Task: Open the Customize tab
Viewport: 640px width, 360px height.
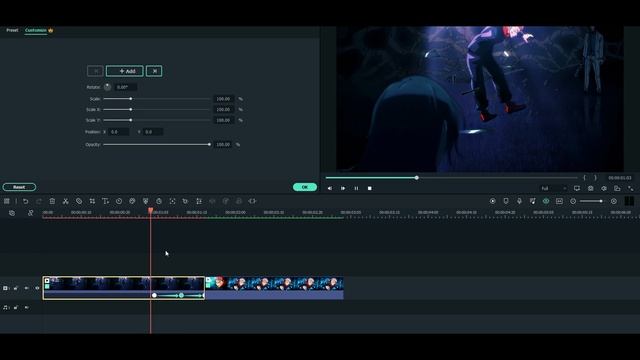Action: [x=36, y=30]
